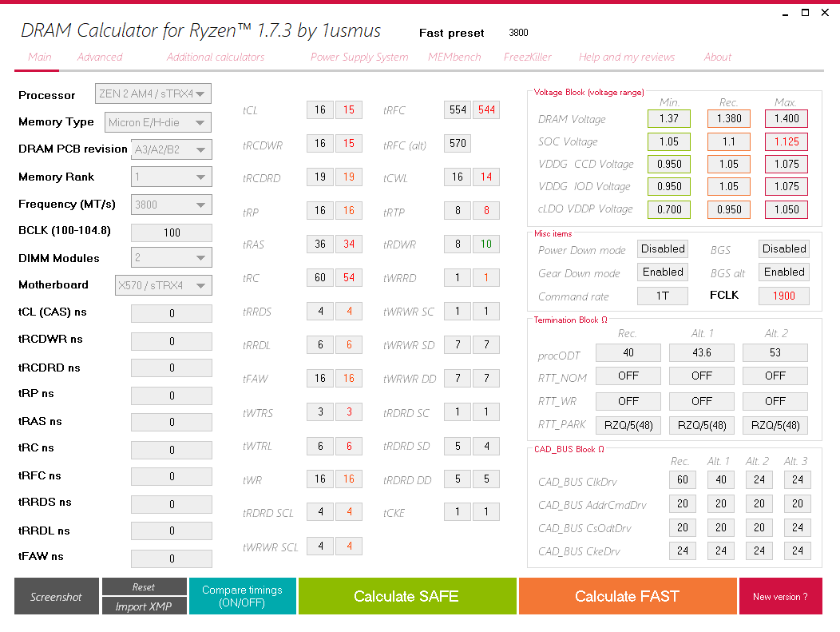
Task: Open the Additional calculators tab
Action: tap(216, 57)
